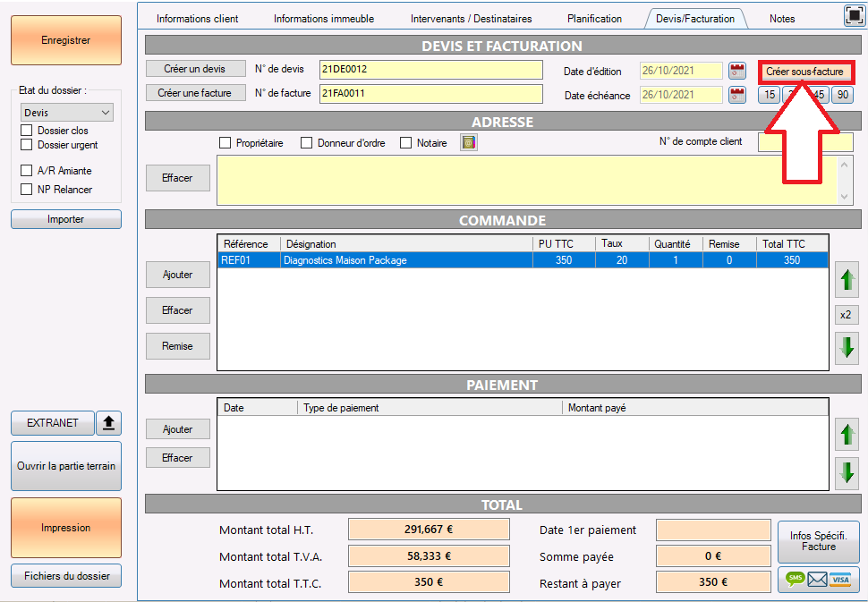
Task: Check the Dossier clos checkbox
Action: click(26, 131)
